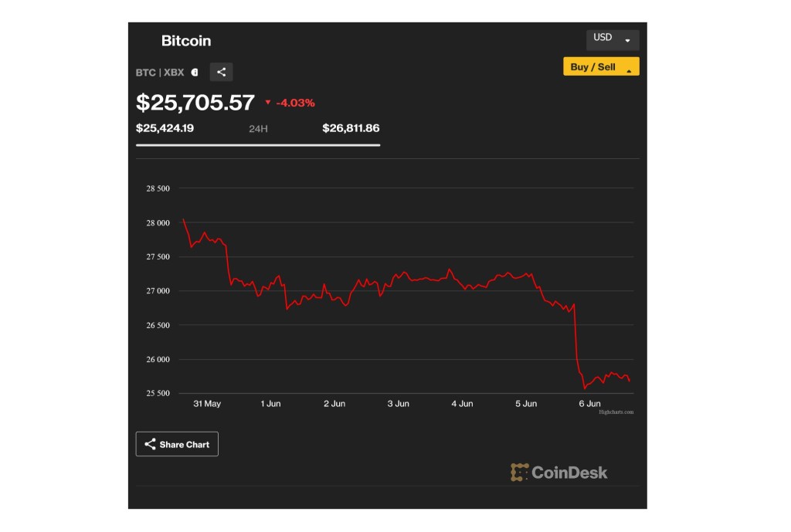Click the 3 Jun date axis label
Image resolution: width=791 pixels, height=532 pixels.
[398, 404]
